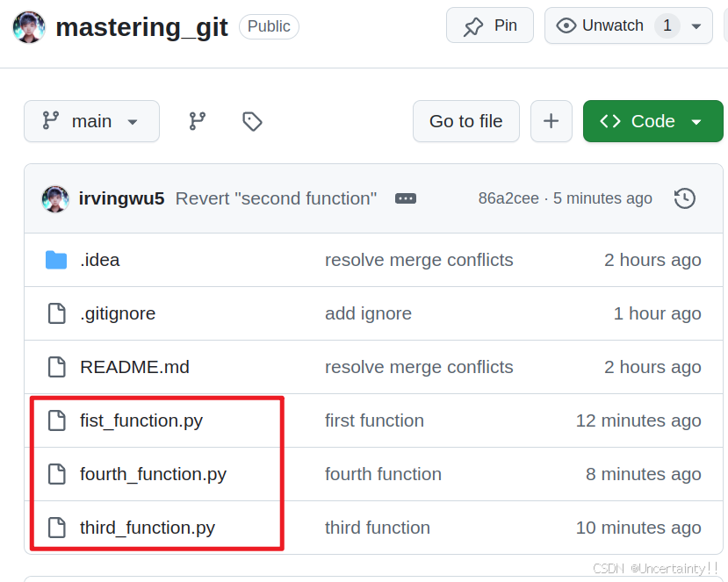Screen dimensions: 728x582
Task: Click the repository owner avatar
Action: pyautogui.click(x=29, y=27)
